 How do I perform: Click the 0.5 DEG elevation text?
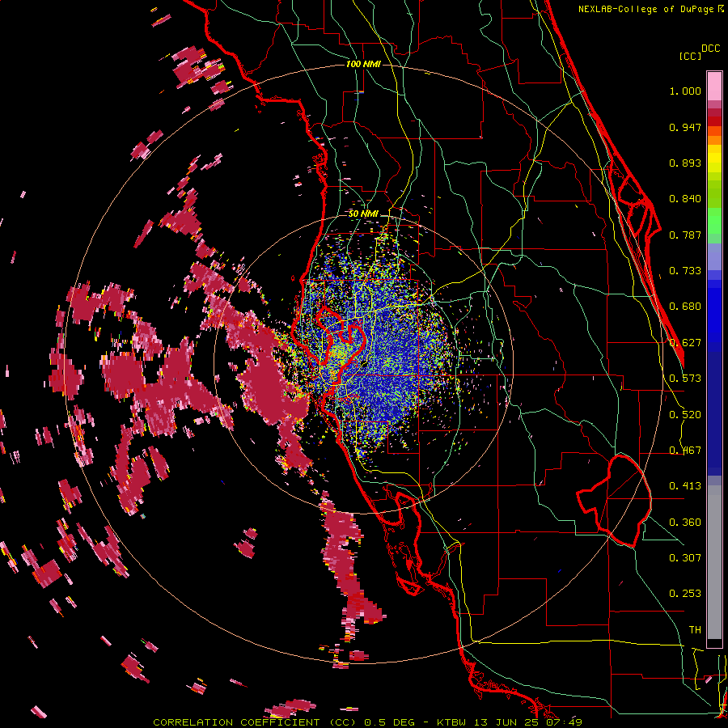pos(389,722)
